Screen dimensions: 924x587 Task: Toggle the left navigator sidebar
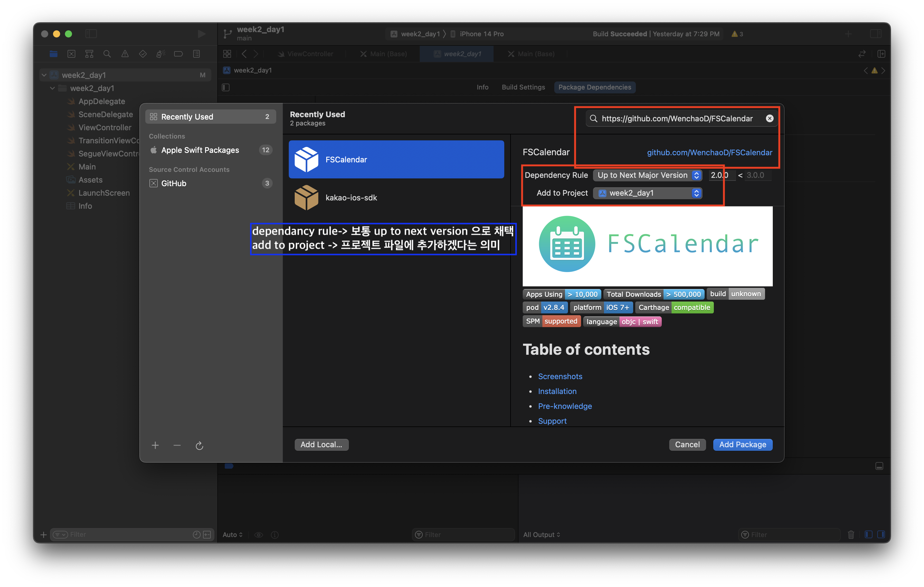click(91, 34)
